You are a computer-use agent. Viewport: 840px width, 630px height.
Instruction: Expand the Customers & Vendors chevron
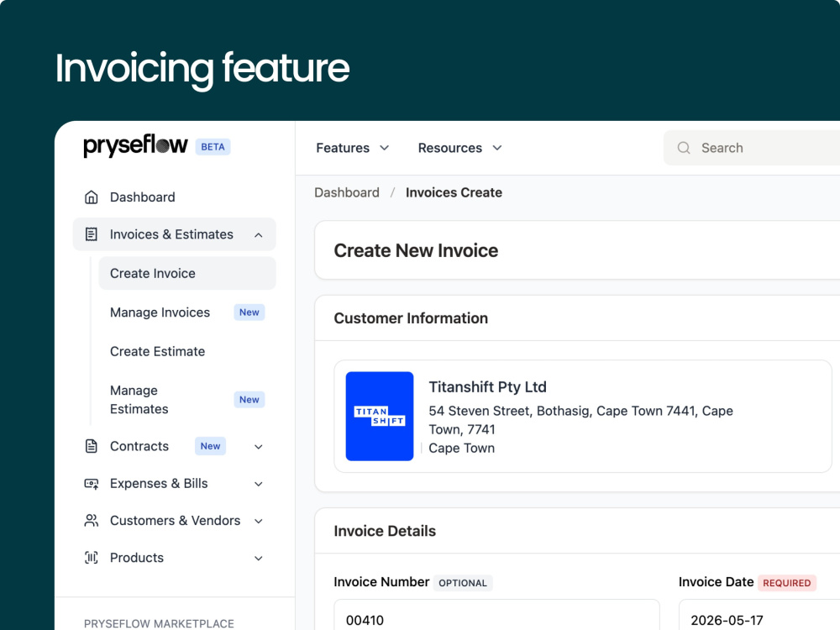258,521
